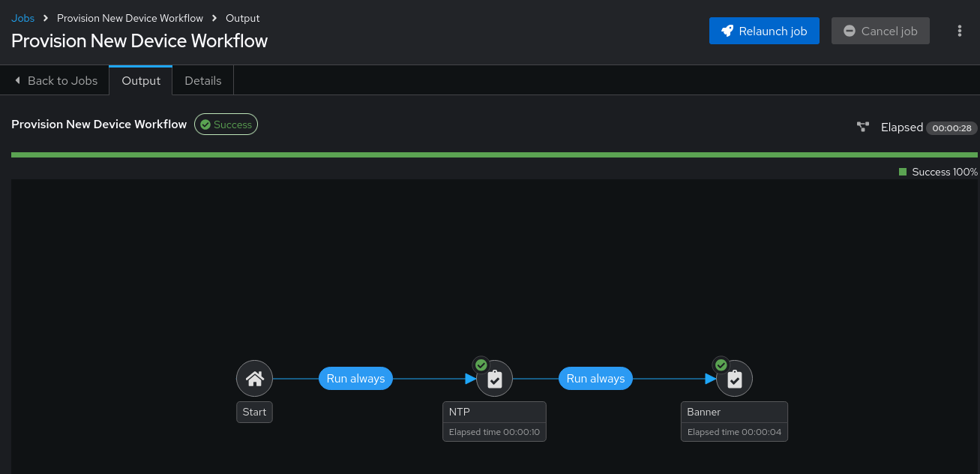Click the Output breadcrumb text
Viewport: 980px width, 474px height.
tap(243, 18)
